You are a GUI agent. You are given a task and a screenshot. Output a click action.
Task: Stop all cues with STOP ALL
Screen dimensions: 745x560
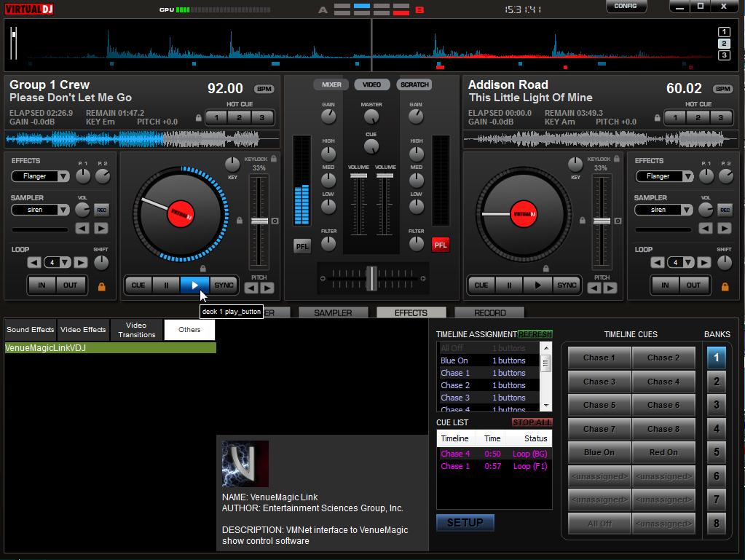tap(532, 422)
